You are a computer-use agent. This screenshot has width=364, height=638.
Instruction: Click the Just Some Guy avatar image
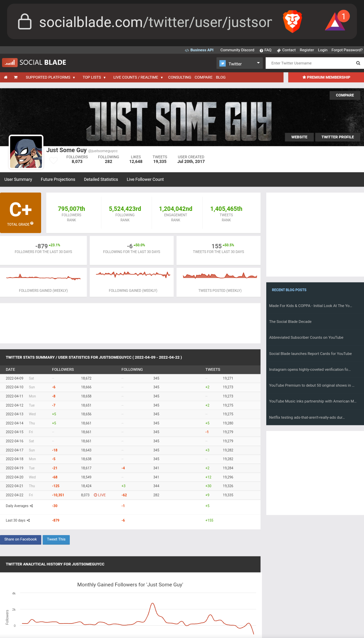tap(26, 152)
